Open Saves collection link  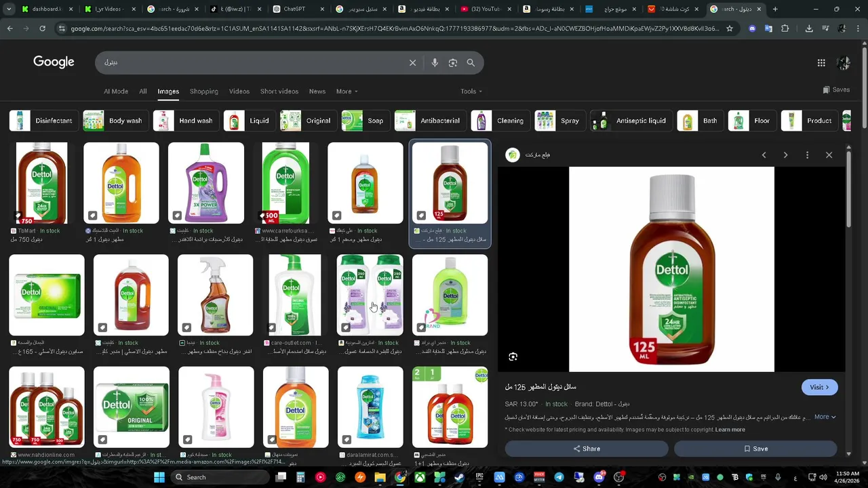(836, 89)
